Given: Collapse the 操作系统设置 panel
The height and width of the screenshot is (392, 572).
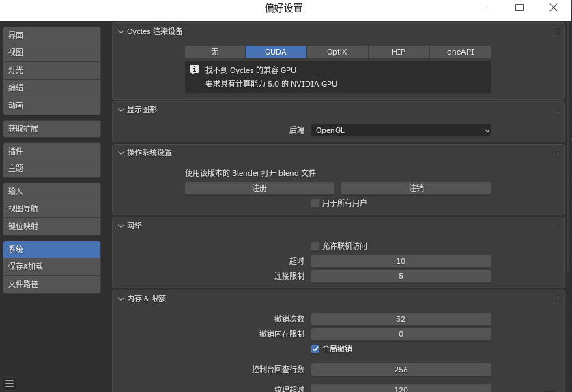Looking at the screenshot, I should 121,153.
